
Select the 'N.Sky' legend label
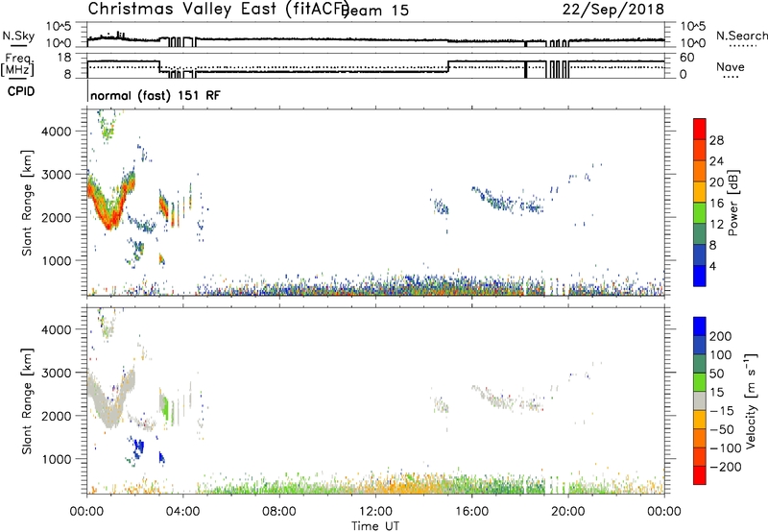tap(18, 36)
